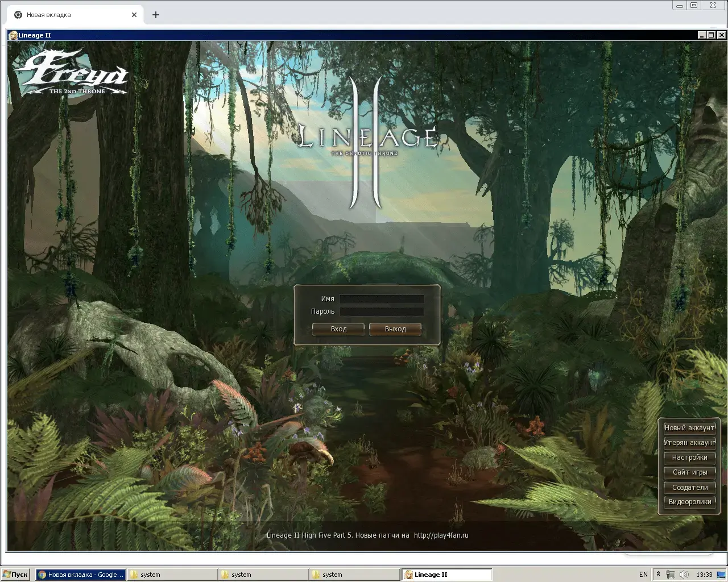Click the Пароль password input field

tap(382, 311)
